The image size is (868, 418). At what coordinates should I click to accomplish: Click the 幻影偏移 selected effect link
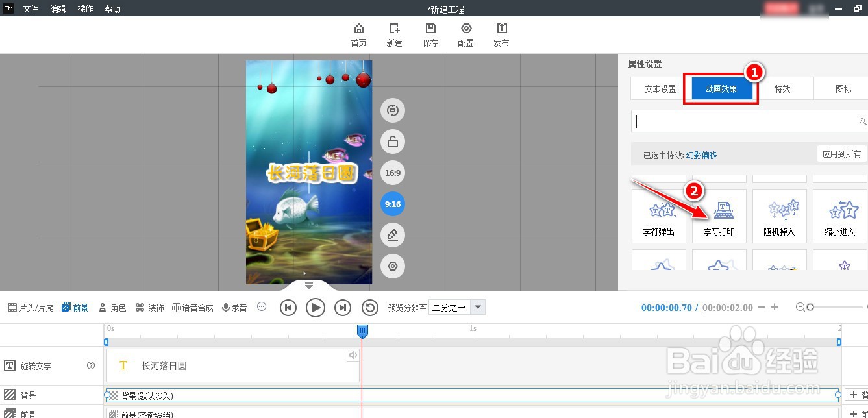pyautogui.click(x=702, y=155)
